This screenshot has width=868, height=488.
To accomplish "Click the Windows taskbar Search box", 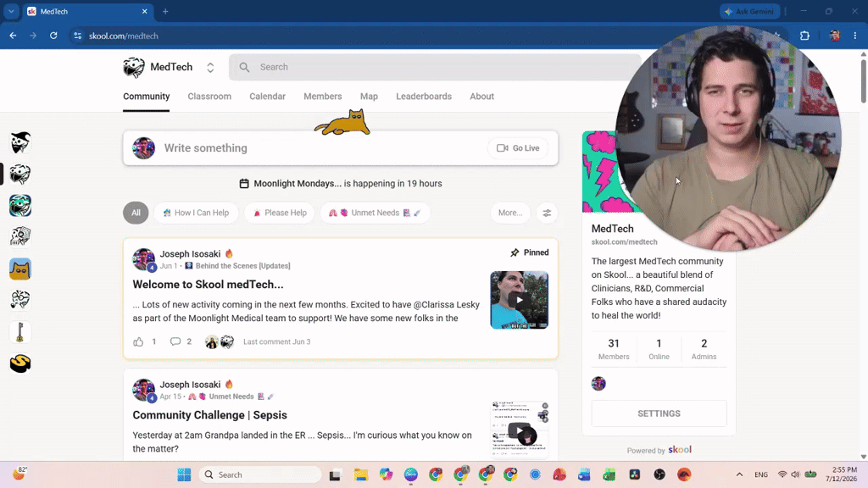I will coord(260,474).
